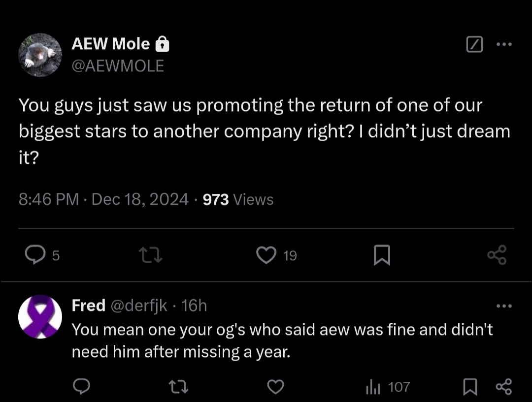
Task: Open Grok icon beside AEW Mole header
Action: point(474,45)
